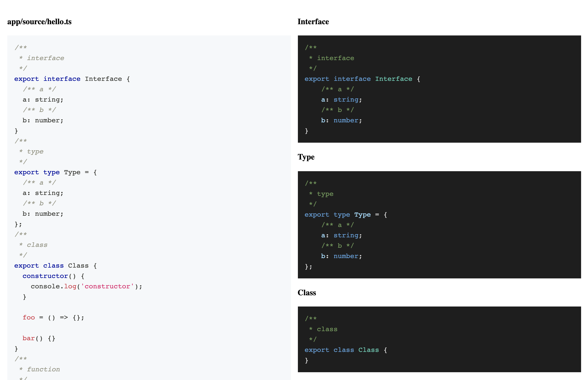Click the 'bar() {}' method line
This screenshot has height=380, width=588.
39,338
